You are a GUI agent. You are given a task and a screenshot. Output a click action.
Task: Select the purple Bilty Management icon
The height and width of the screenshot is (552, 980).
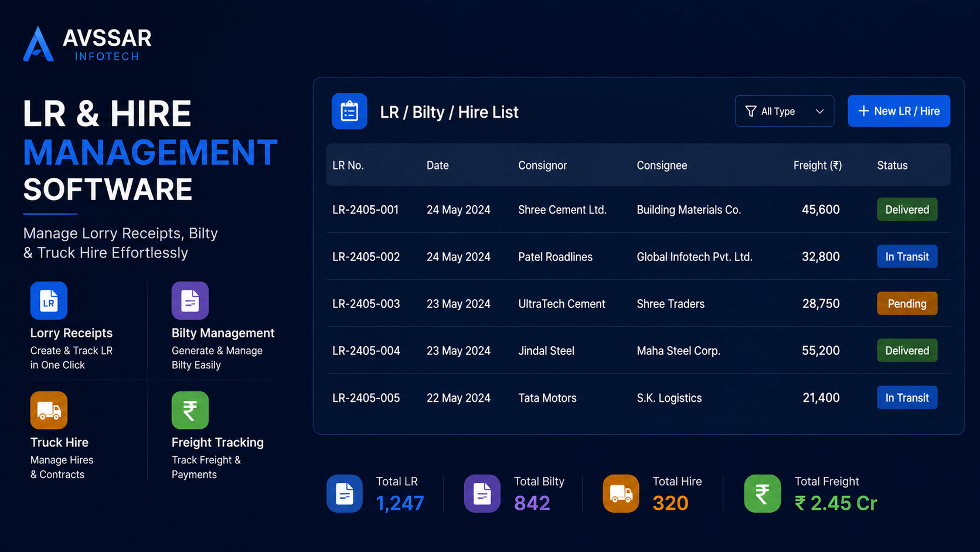click(190, 301)
